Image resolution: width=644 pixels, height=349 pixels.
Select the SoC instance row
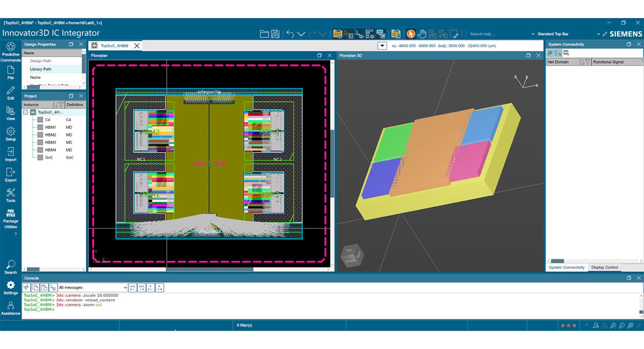point(53,158)
